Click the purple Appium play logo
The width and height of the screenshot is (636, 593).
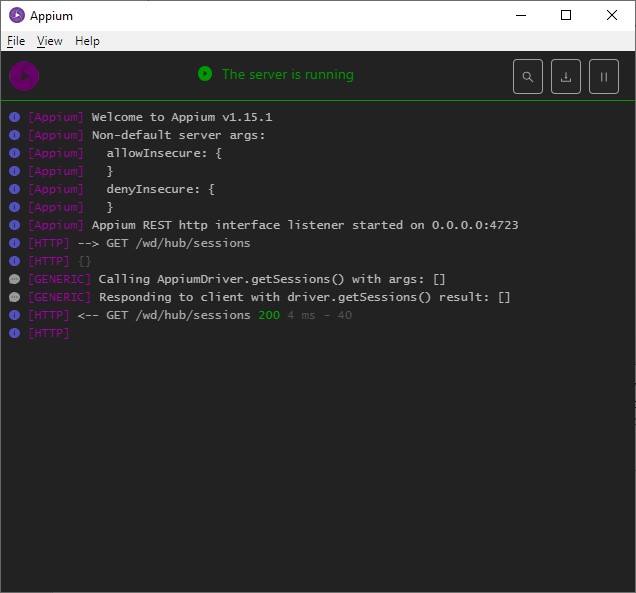[24, 76]
